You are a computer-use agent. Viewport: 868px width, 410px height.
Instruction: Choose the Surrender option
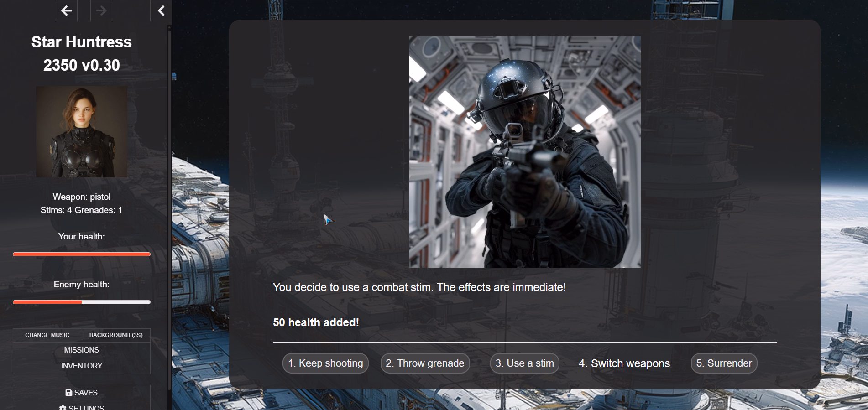click(x=724, y=363)
